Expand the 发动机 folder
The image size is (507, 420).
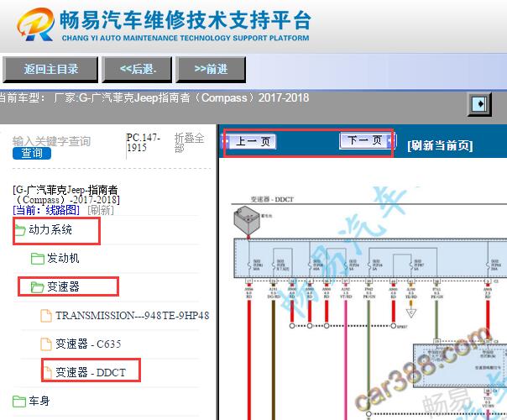(x=63, y=258)
